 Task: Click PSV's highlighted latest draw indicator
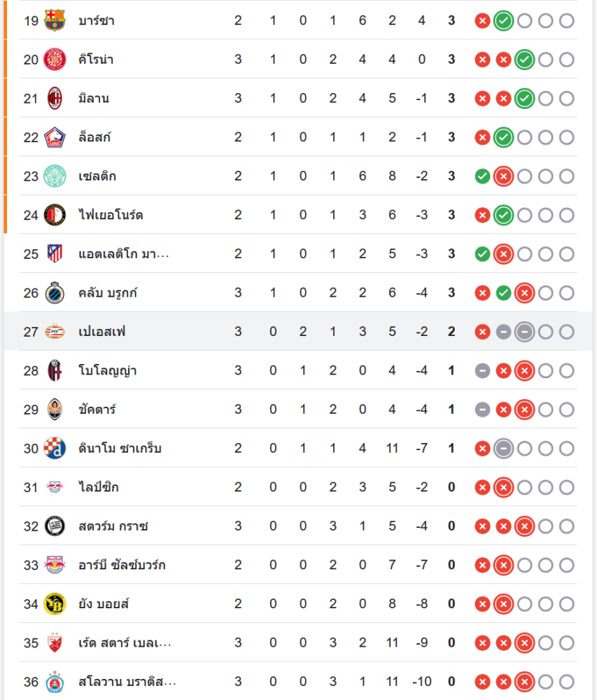[524, 332]
